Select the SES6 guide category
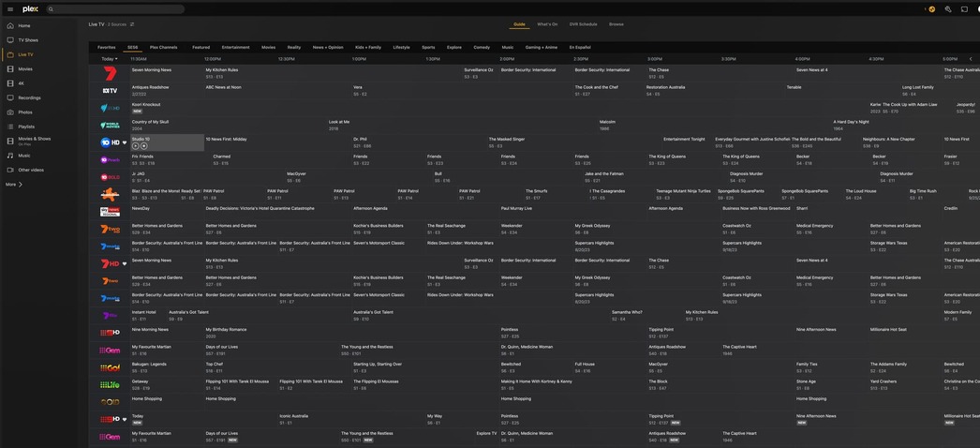980x448 pixels. pos(132,48)
